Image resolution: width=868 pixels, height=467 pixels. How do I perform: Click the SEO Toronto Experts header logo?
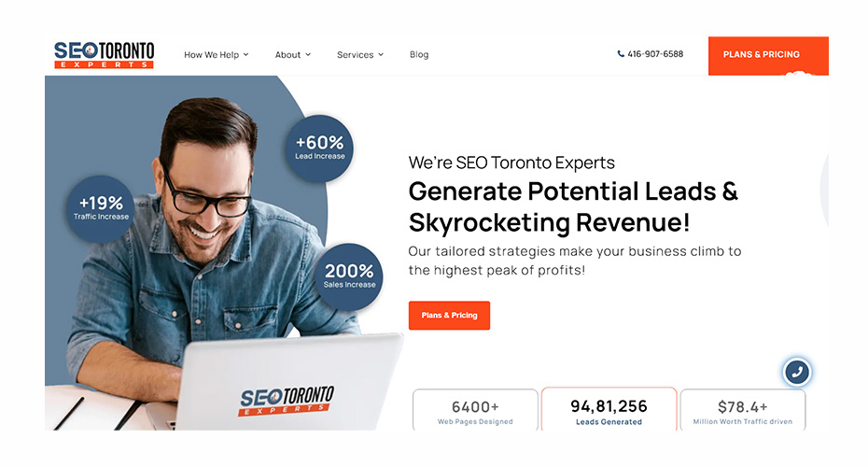(105, 55)
